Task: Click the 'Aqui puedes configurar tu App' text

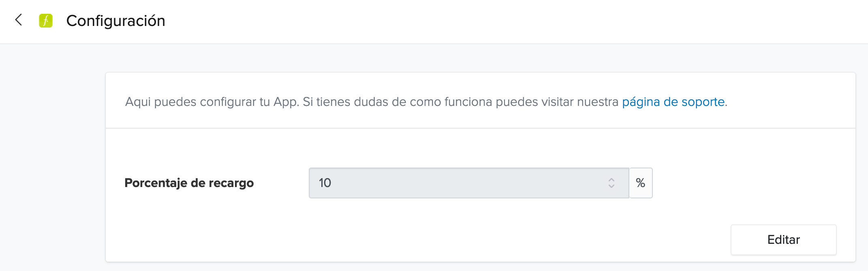Action: (212, 102)
